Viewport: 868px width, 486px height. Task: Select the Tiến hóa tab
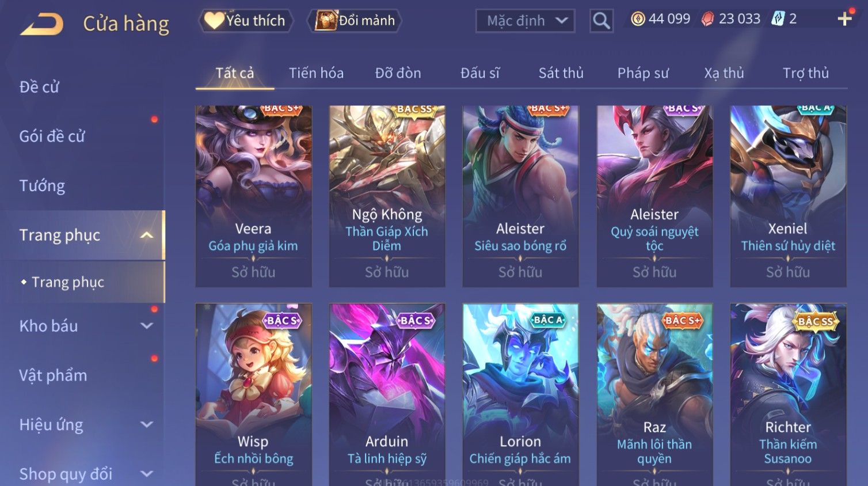click(316, 73)
